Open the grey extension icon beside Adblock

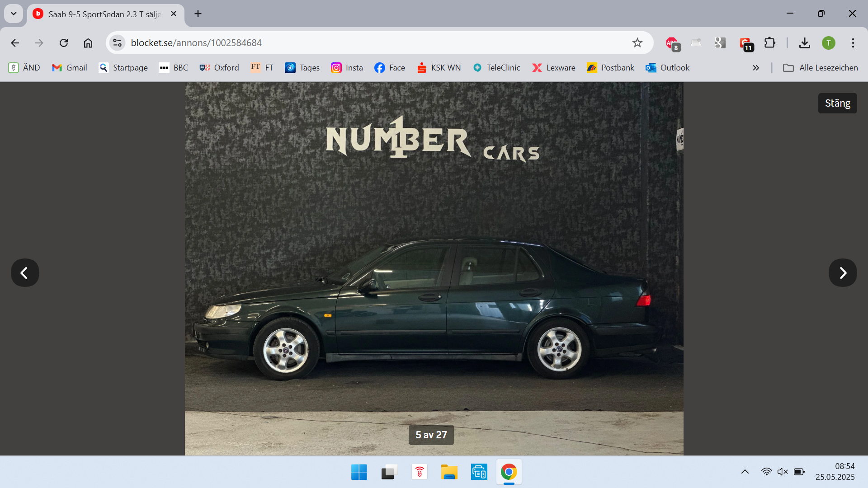pyautogui.click(x=696, y=43)
